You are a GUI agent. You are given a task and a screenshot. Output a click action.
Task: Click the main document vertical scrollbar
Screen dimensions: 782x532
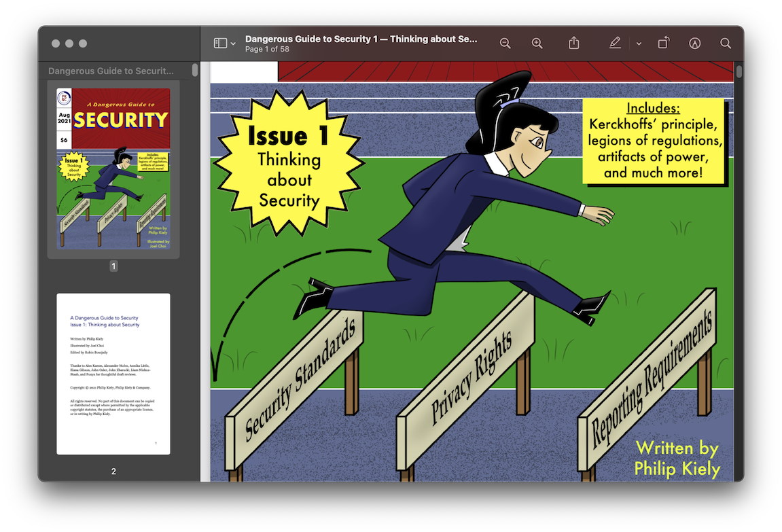coord(739,72)
